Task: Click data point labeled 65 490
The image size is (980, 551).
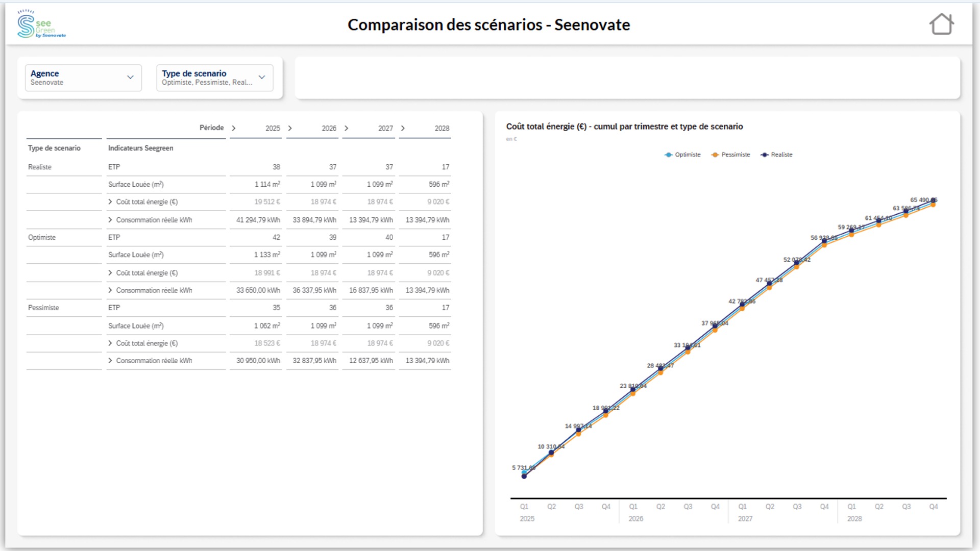Action: point(934,201)
